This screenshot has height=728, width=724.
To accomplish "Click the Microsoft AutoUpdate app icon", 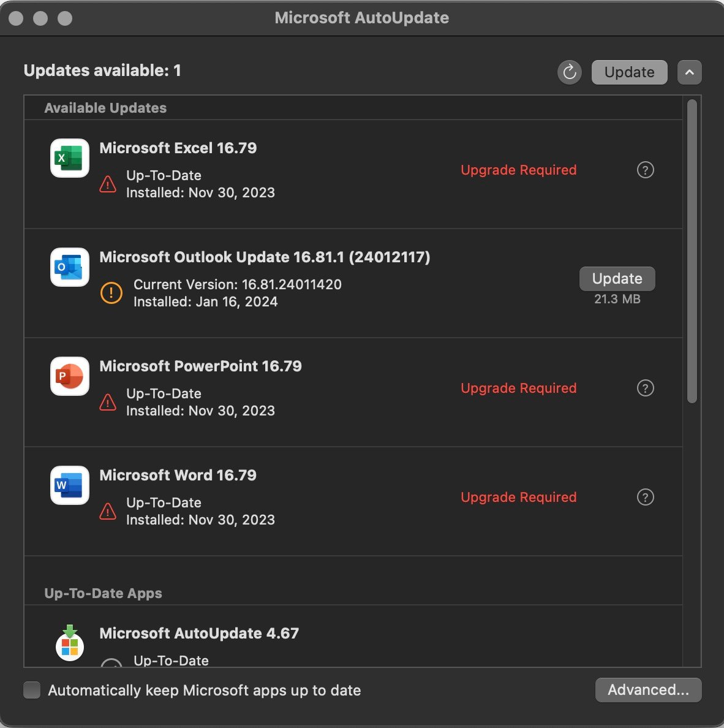I will 70,643.
